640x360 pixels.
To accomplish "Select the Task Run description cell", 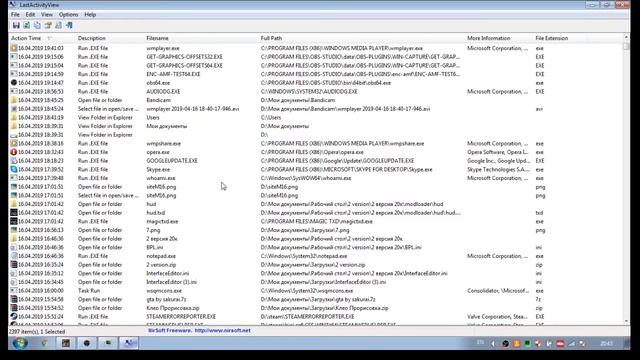I will (89, 291).
